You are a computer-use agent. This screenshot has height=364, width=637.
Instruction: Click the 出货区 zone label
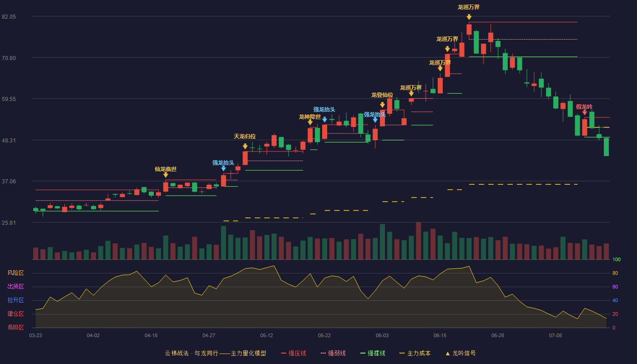[15, 287]
